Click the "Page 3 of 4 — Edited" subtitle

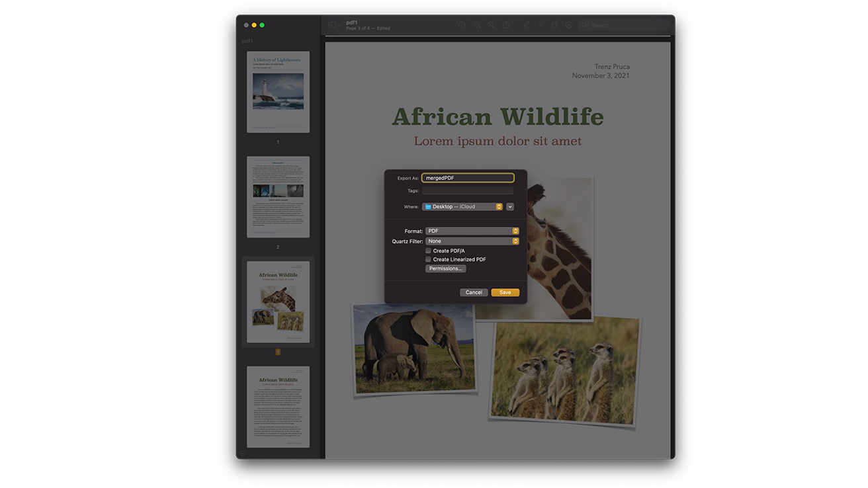tap(368, 28)
